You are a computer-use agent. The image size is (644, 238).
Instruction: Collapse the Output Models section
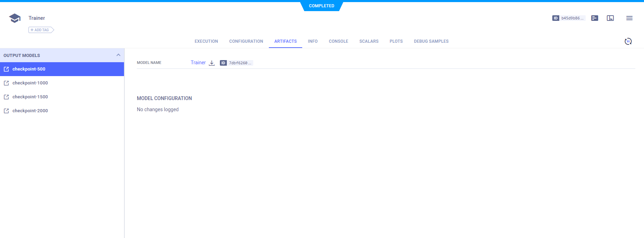pyautogui.click(x=118, y=55)
